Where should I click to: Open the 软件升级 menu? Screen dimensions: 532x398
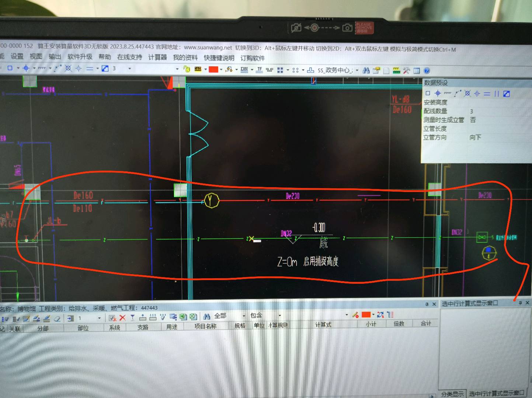[x=80, y=57]
